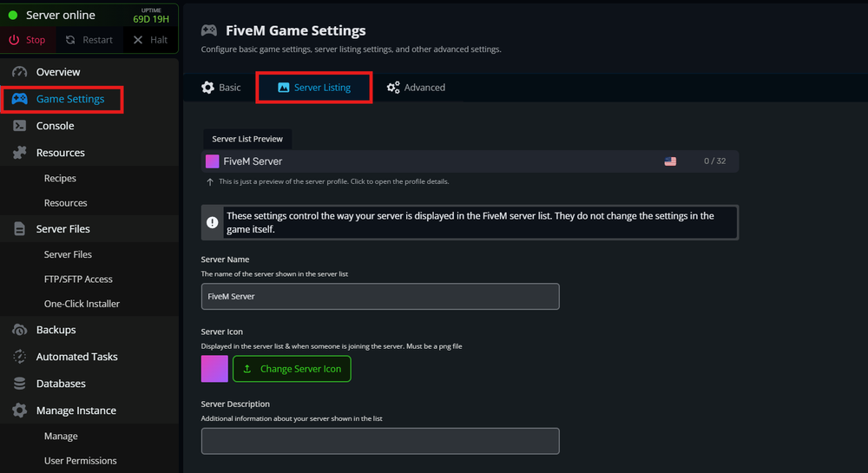The height and width of the screenshot is (473, 868).
Task: Click the Game Settings gamepad icon
Action: tap(19, 99)
